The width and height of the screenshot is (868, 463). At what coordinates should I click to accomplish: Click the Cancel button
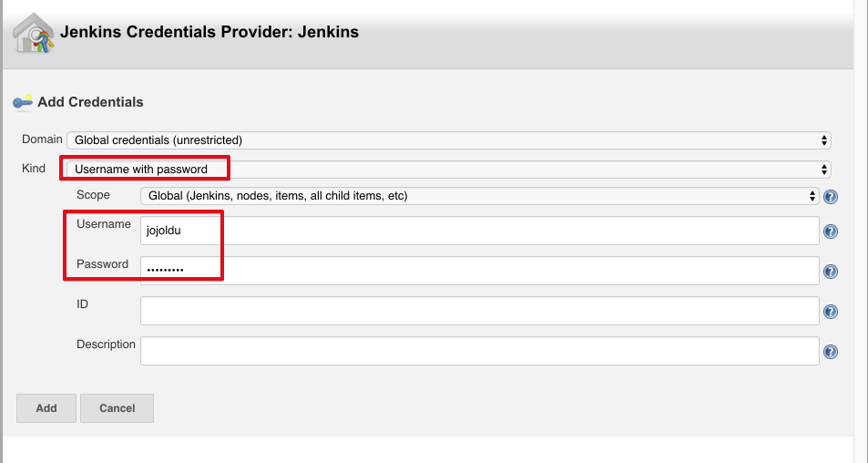tap(117, 408)
